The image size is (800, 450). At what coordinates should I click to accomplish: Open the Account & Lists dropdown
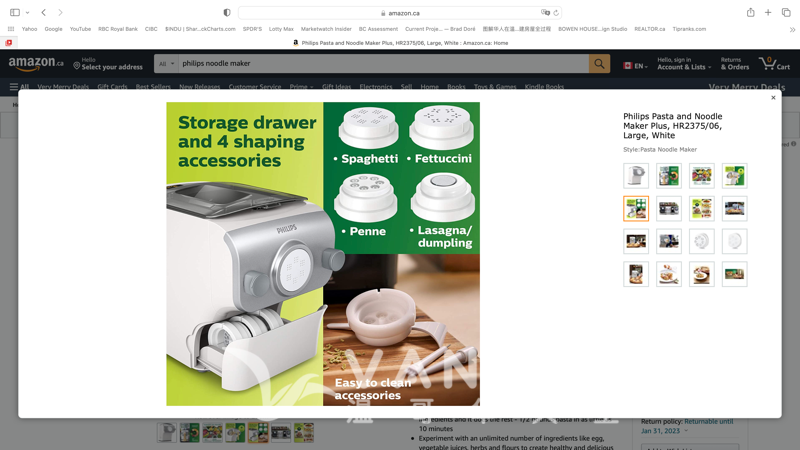[684, 64]
